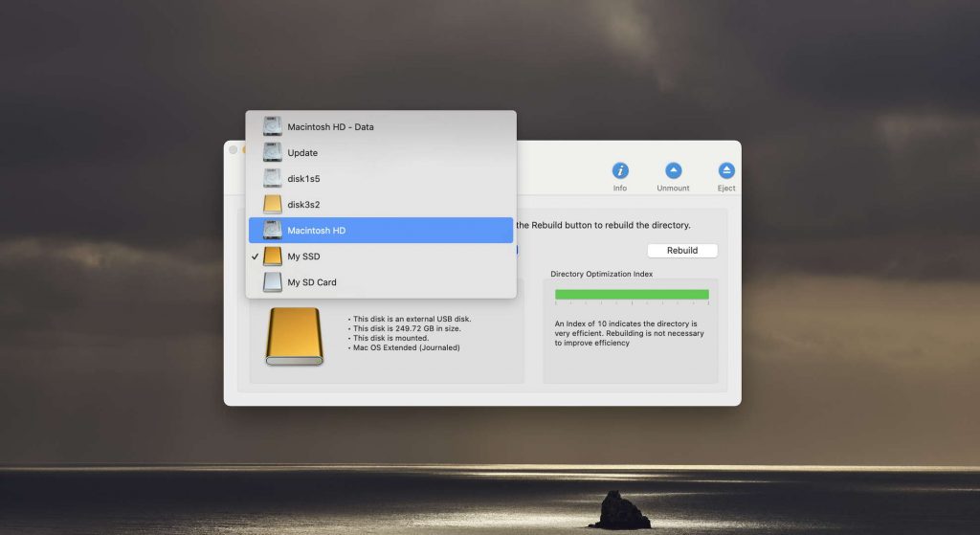This screenshot has width=980, height=535.
Task: Click the large yellow external drive image
Action: [x=294, y=336]
